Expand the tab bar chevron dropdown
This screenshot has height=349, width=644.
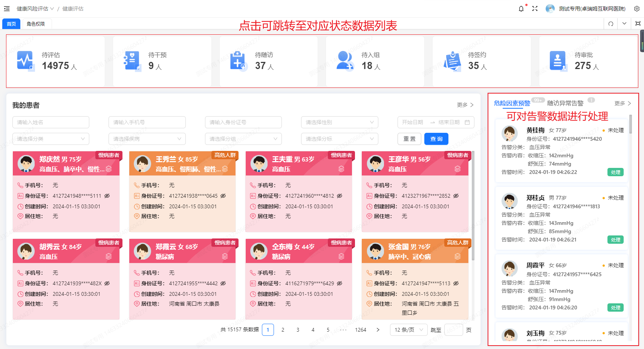click(624, 23)
